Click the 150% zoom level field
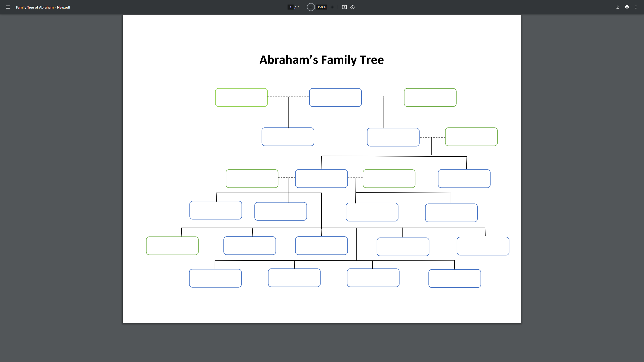Screen dimensions: 644x362 (321, 7)
